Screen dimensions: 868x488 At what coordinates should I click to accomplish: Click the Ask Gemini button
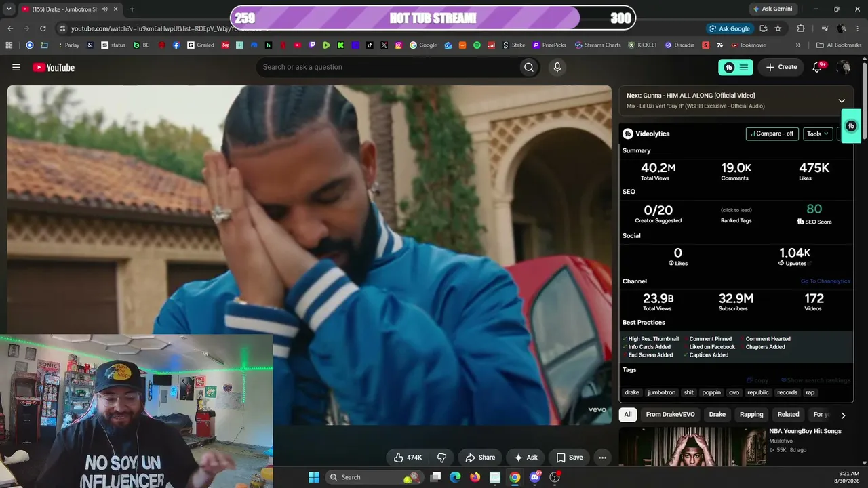click(x=774, y=9)
